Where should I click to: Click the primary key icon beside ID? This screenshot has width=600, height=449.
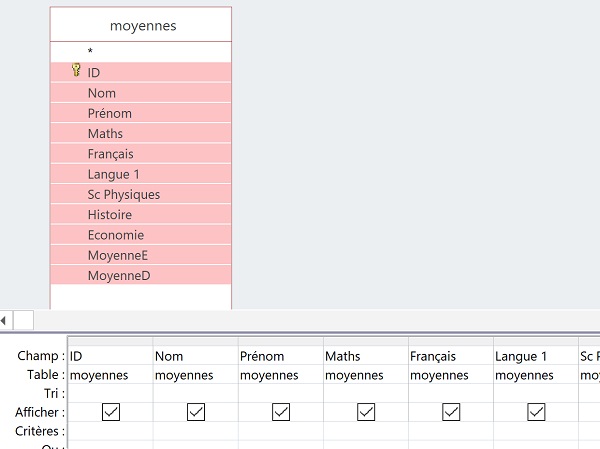click(76, 70)
